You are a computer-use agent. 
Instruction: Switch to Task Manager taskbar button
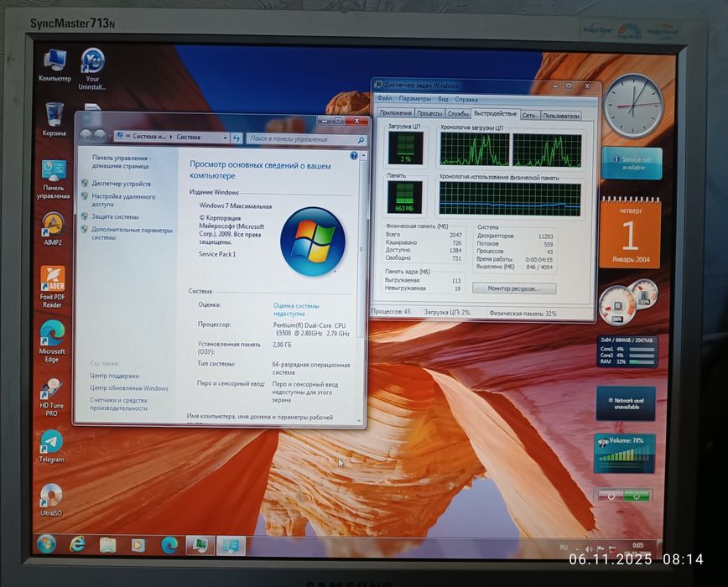[x=200, y=545]
